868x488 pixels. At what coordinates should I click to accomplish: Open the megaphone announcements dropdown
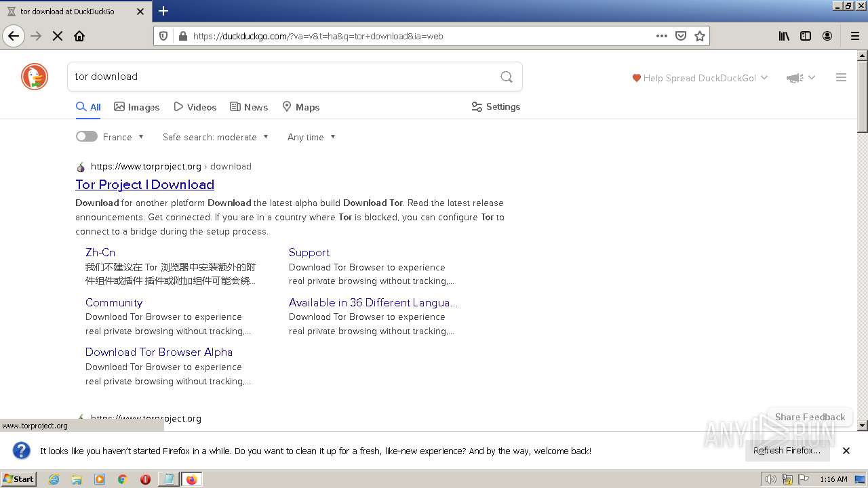tap(800, 78)
